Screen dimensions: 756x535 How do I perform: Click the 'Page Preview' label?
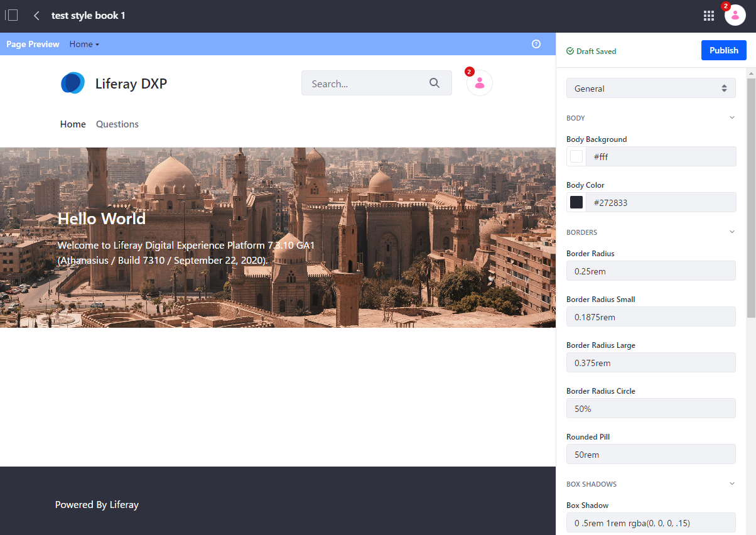[33, 44]
